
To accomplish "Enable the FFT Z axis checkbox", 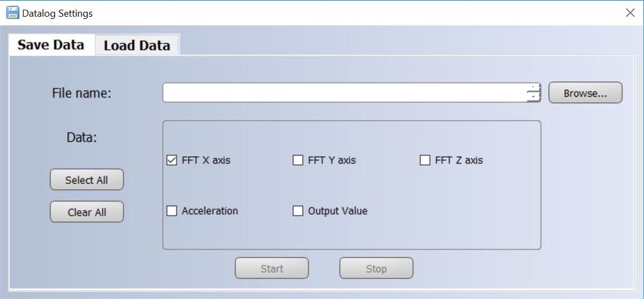I will point(425,160).
